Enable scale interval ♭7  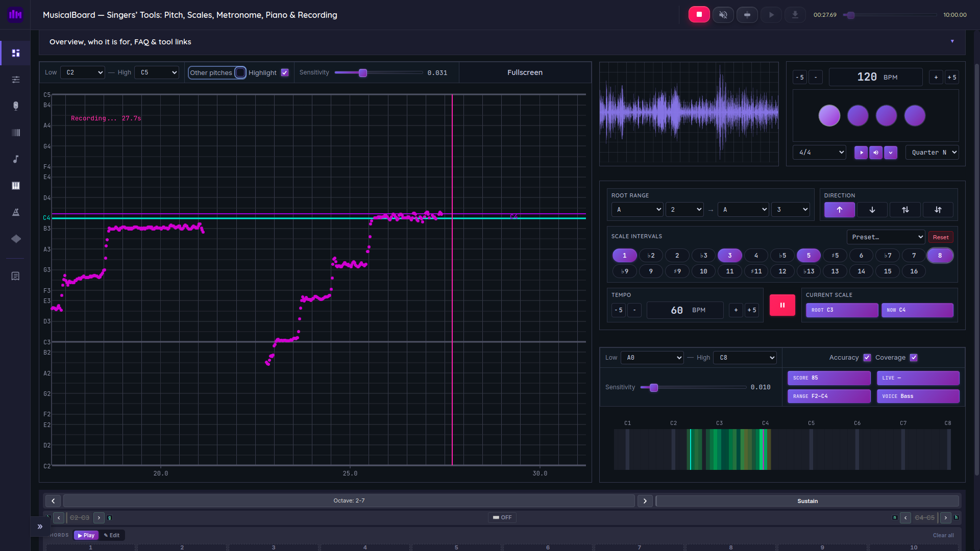coord(888,256)
